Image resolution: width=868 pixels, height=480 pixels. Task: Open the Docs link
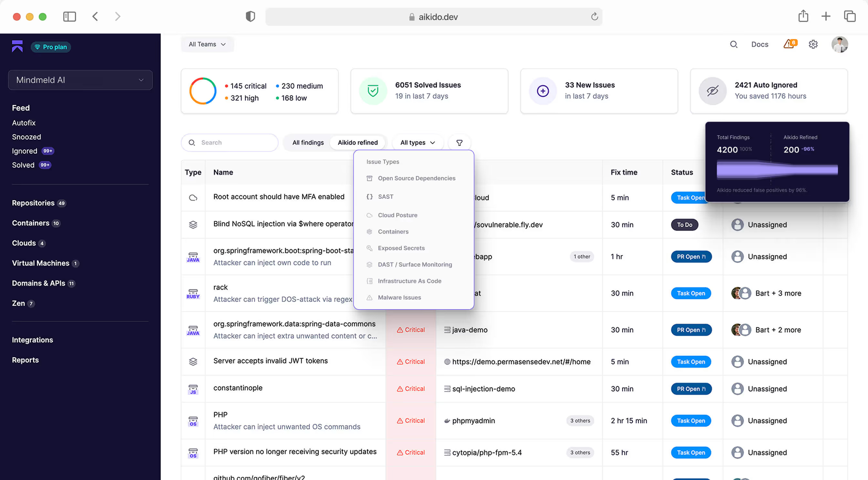pyautogui.click(x=759, y=44)
